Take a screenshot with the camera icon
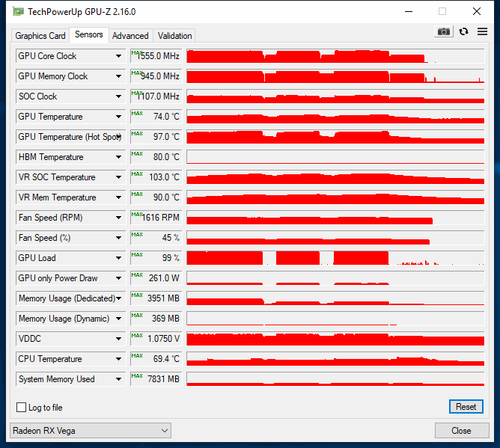This screenshot has height=448, width=500. coord(444,31)
